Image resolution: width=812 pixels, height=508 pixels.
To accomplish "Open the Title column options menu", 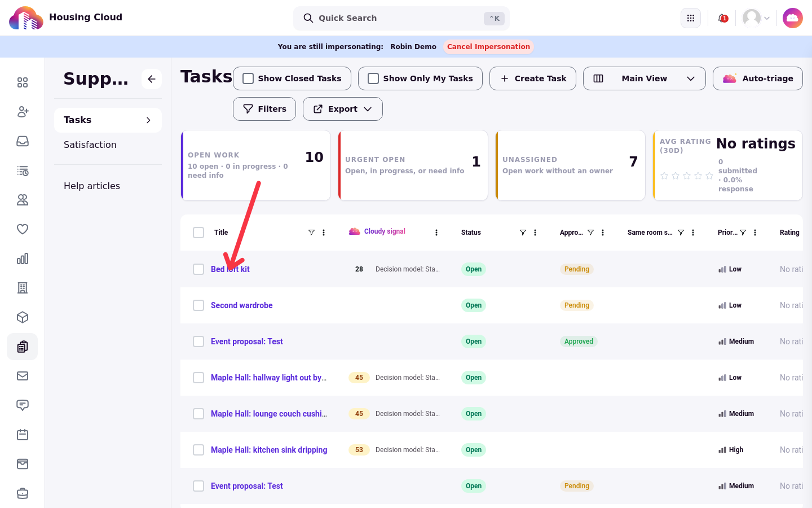I will point(324,233).
